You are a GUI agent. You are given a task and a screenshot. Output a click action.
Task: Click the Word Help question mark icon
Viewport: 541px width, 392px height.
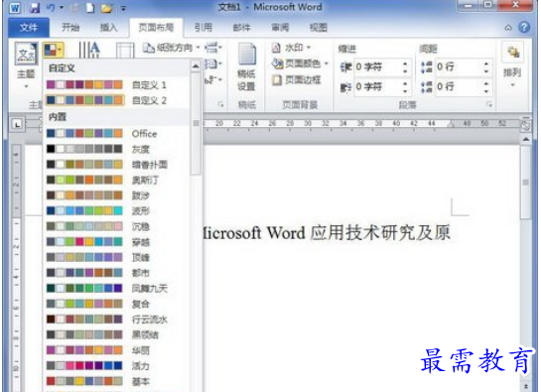pyautogui.click(x=524, y=27)
